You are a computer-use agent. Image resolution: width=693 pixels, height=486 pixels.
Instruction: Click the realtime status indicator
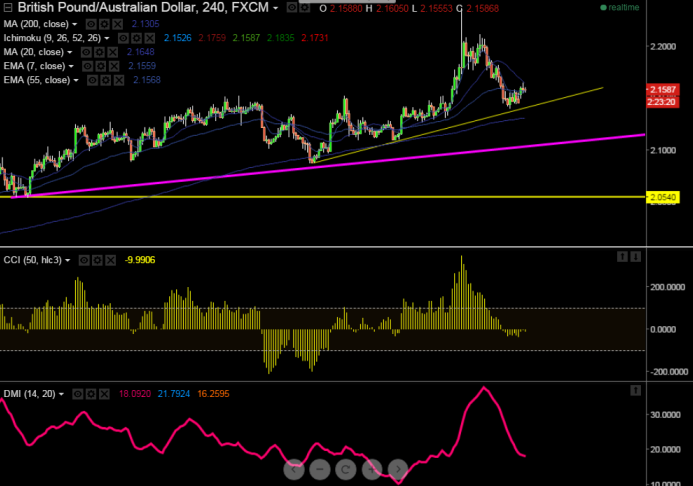[x=620, y=8]
